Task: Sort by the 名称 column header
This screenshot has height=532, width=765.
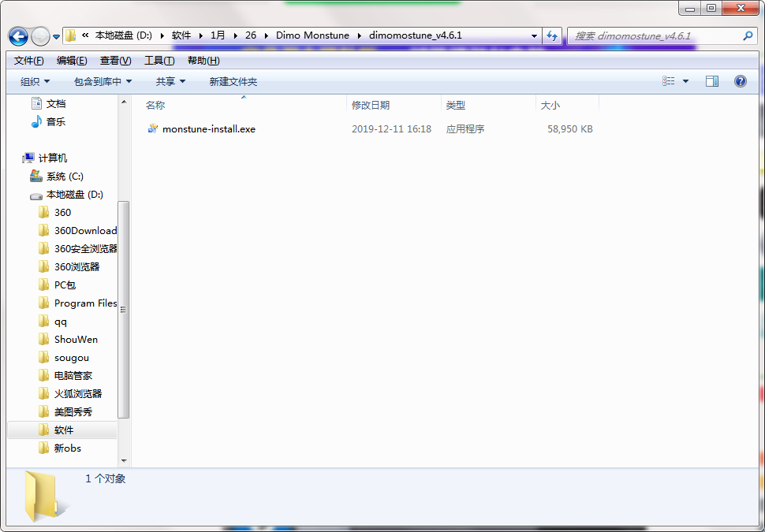Action: (x=239, y=105)
